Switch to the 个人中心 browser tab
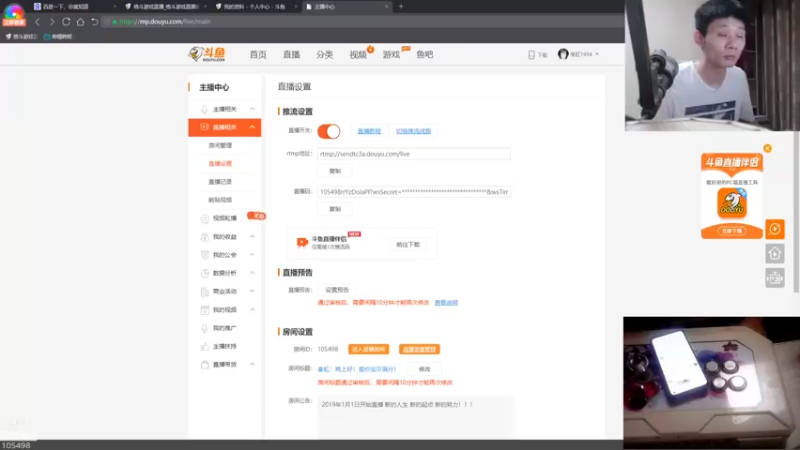Screen dimensions: 800x450 pos(257,7)
